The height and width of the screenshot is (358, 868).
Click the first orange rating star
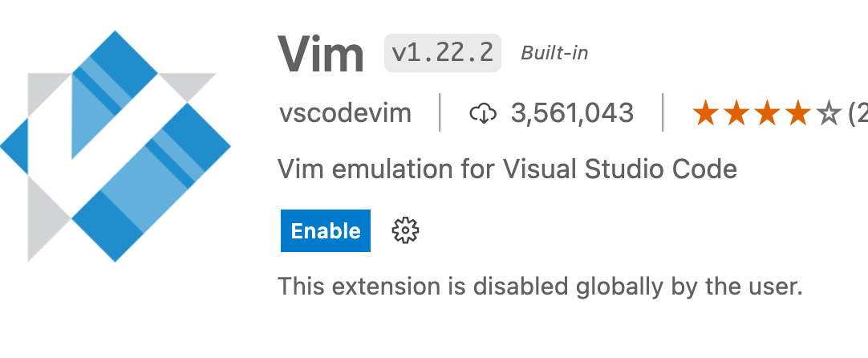705,112
